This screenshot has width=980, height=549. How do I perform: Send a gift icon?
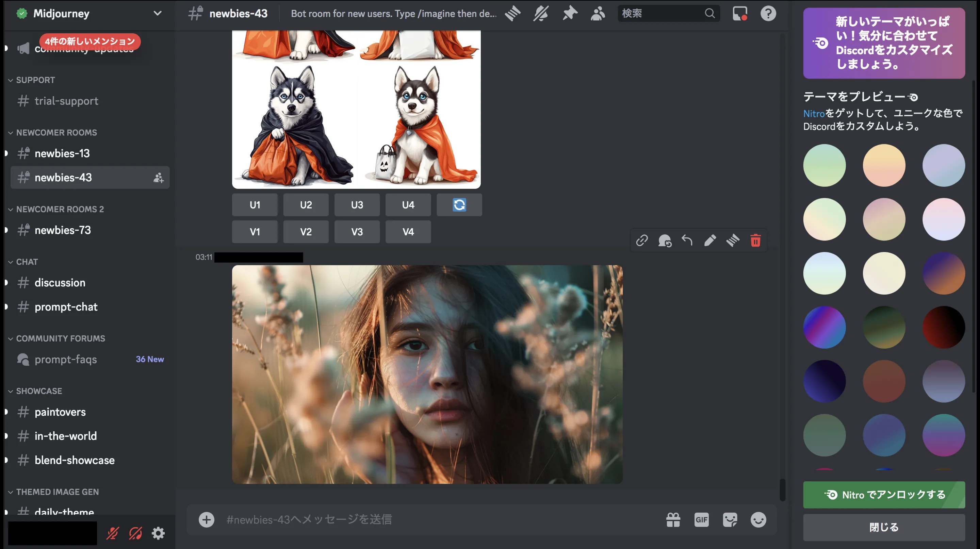[x=673, y=520]
